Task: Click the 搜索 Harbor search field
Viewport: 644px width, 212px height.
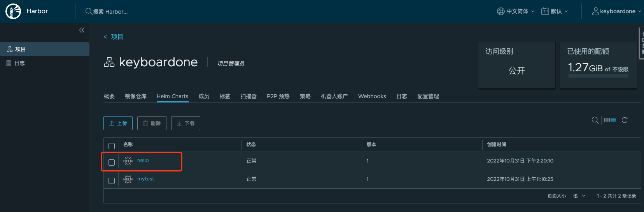Action: click(x=110, y=12)
